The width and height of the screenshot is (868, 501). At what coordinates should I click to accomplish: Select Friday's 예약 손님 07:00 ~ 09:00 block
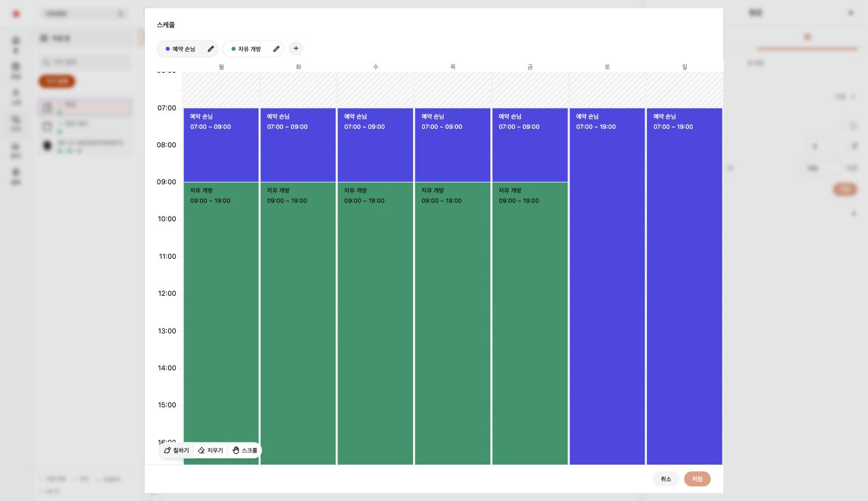click(x=530, y=145)
